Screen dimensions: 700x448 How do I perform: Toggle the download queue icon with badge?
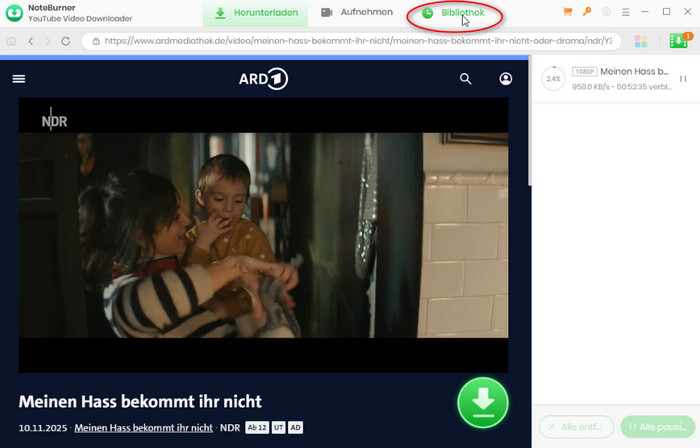[x=679, y=41]
